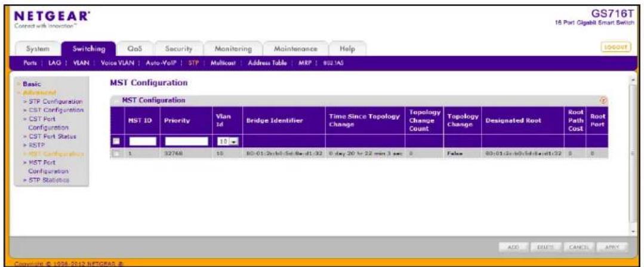The height and width of the screenshot is (267, 644).
Task: Focus the Priority input field
Action: click(186, 141)
